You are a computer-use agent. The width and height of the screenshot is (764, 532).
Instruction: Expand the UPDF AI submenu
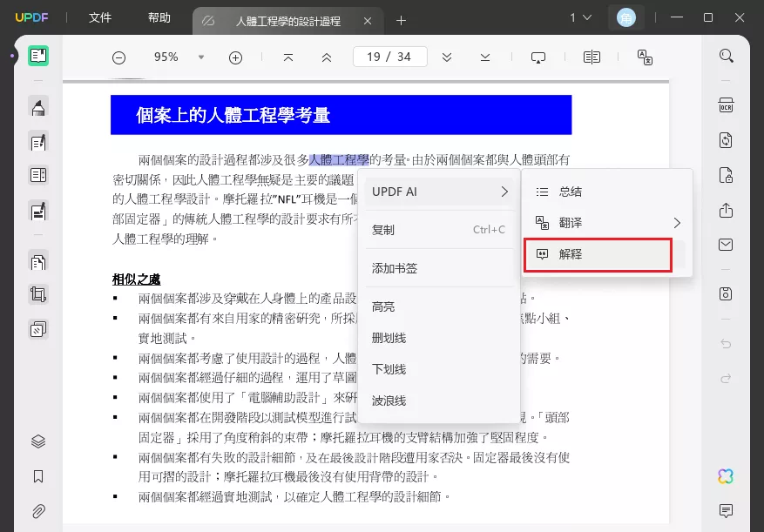tap(439, 192)
